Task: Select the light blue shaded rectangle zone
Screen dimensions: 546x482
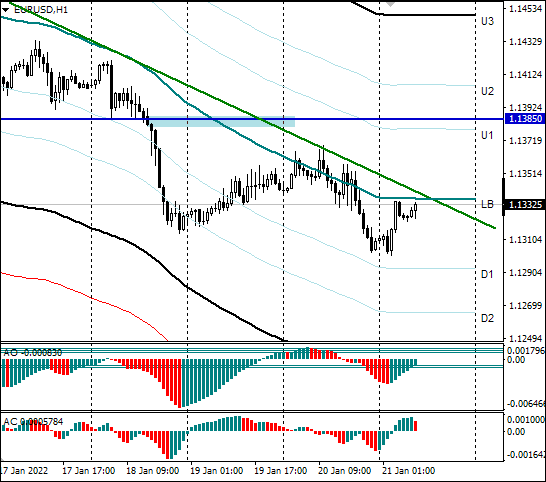Action: (221, 121)
